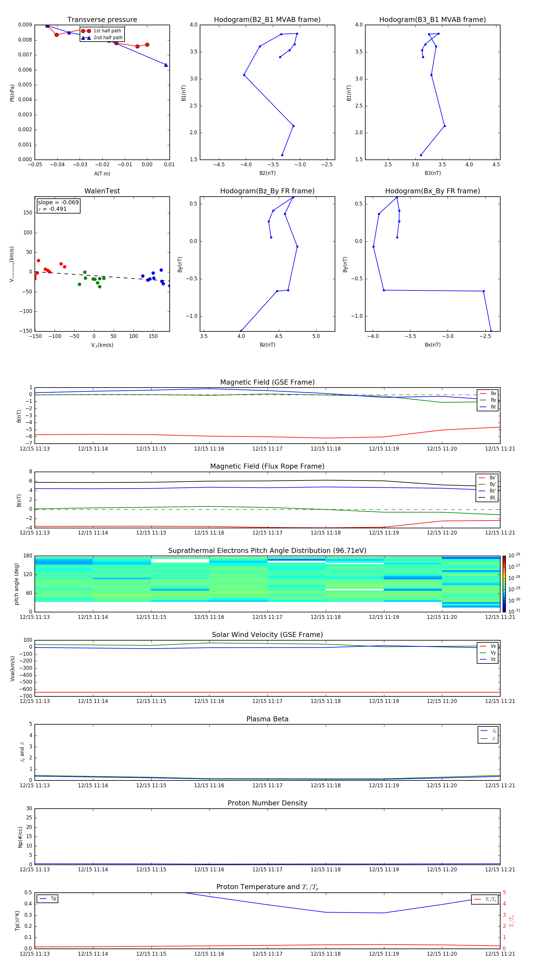The image size is (535, 980).
Task: Click the 'Hodogram(B2_B1 MVAB frame)' title
Action: point(267,20)
